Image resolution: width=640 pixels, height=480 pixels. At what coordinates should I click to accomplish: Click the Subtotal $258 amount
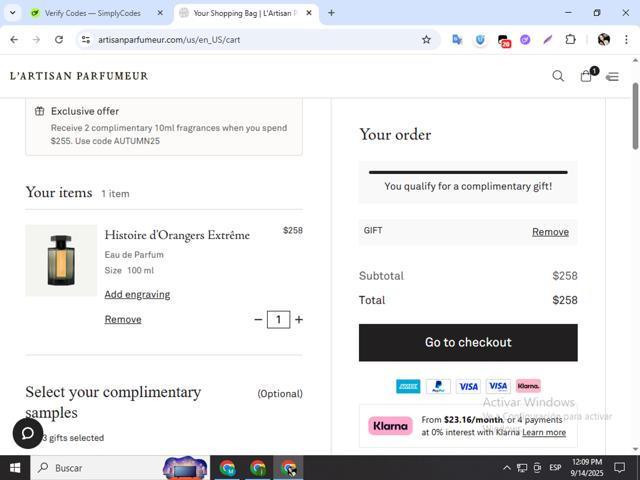565,276
